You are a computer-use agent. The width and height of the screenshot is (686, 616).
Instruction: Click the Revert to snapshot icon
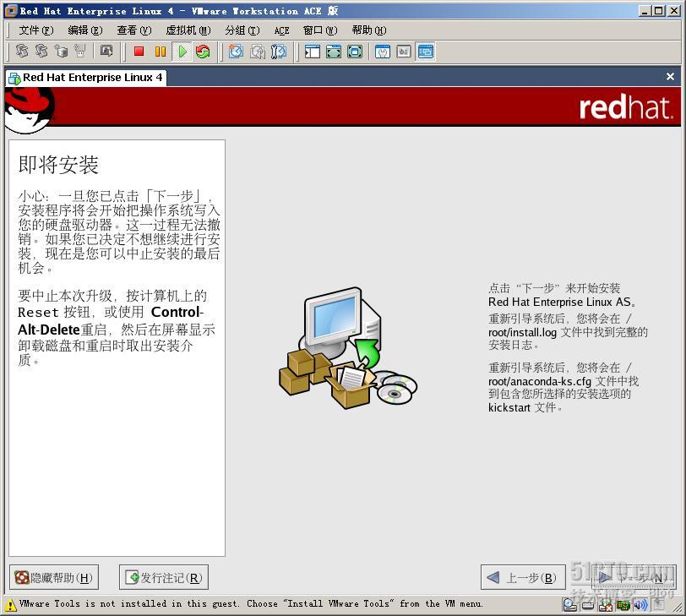[257, 52]
